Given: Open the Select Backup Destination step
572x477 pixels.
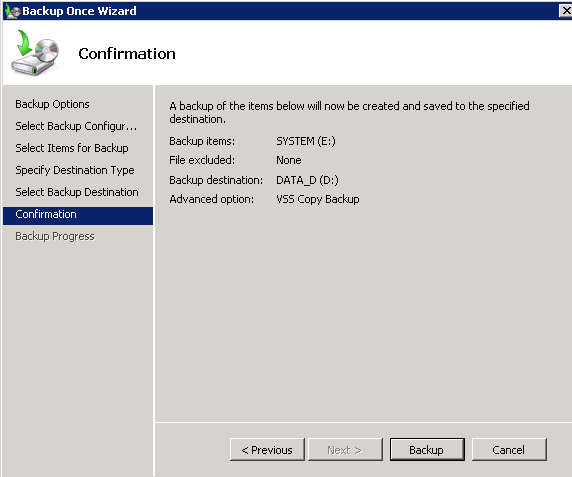Looking at the screenshot, I should (x=77, y=192).
